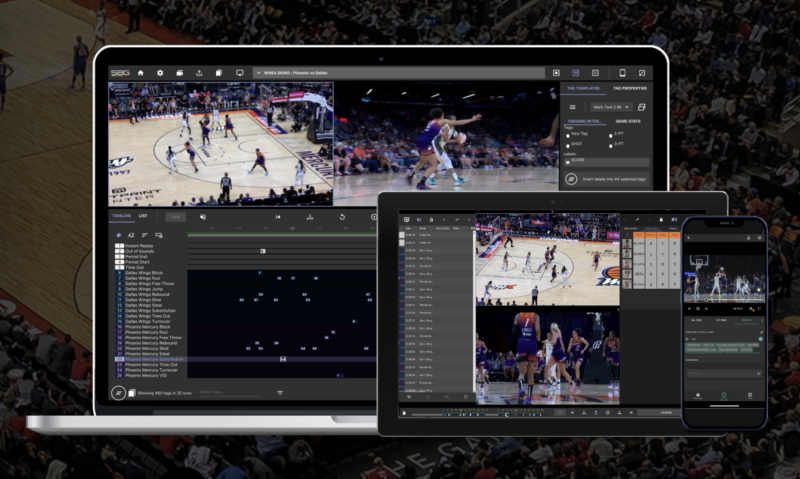This screenshot has height=479, width=800.
Task: Click the upload/export icon in top toolbar
Action: point(199,73)
